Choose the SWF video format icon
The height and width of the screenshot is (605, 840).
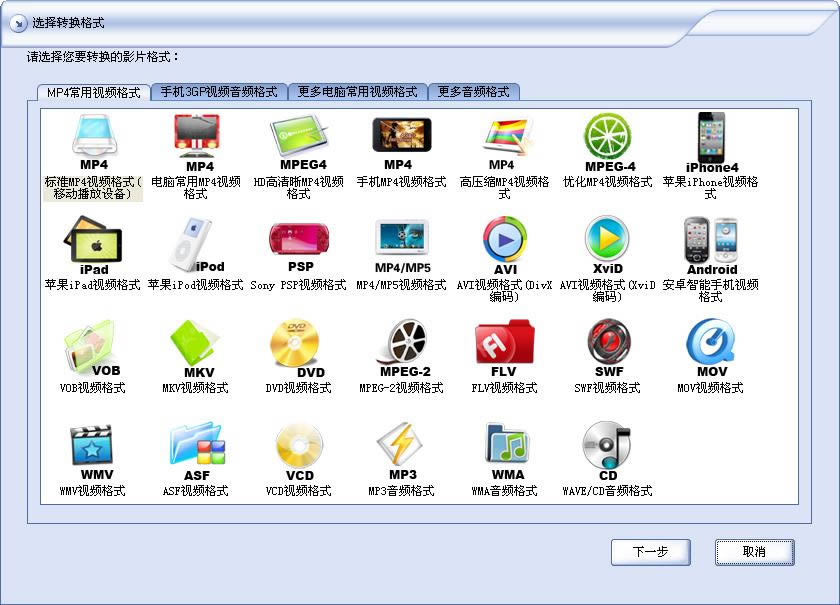tap(608, 348)
